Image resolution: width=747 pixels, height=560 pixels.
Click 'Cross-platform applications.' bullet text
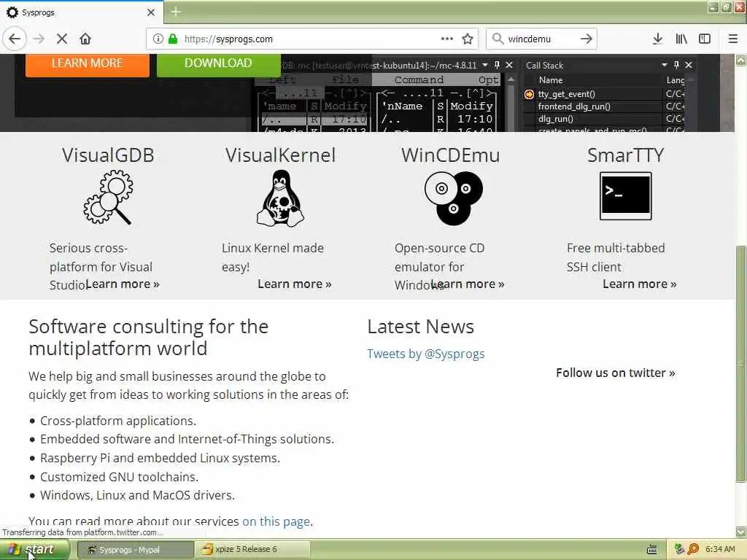tap(118, 421)
